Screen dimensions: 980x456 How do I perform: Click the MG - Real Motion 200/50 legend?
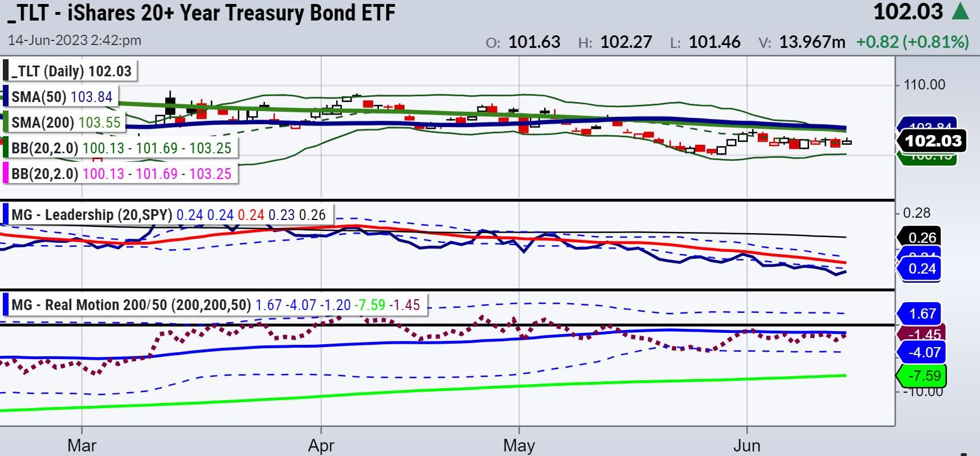(x=215, y=305)
